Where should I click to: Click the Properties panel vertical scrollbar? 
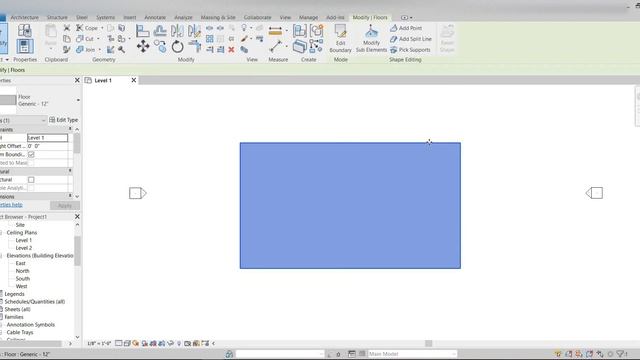[77, 144]
